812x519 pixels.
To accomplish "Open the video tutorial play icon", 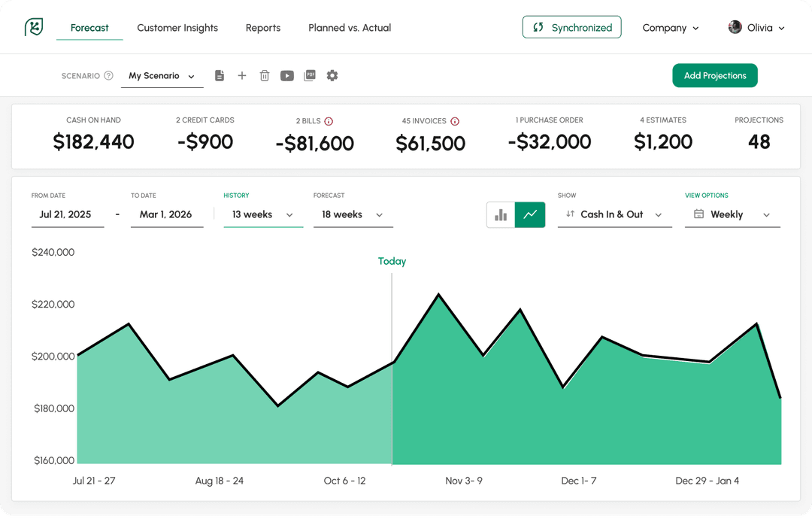I will (x=287, y=76).
